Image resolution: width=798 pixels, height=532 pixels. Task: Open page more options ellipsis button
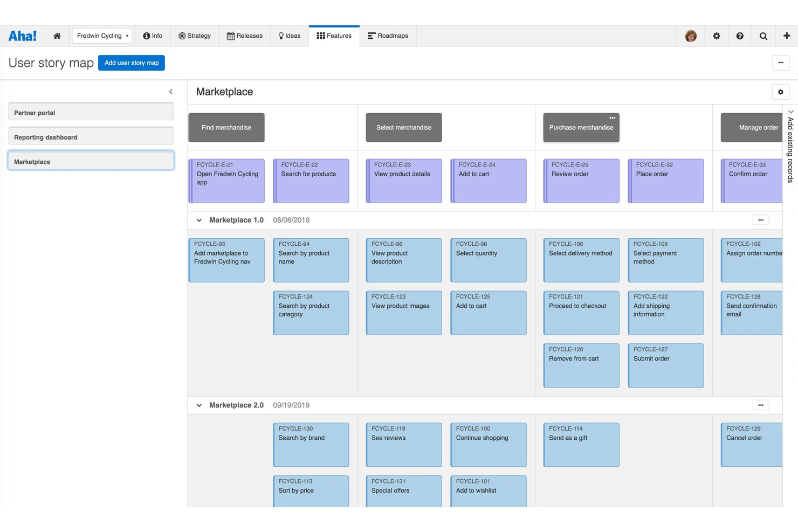point(781,63)
